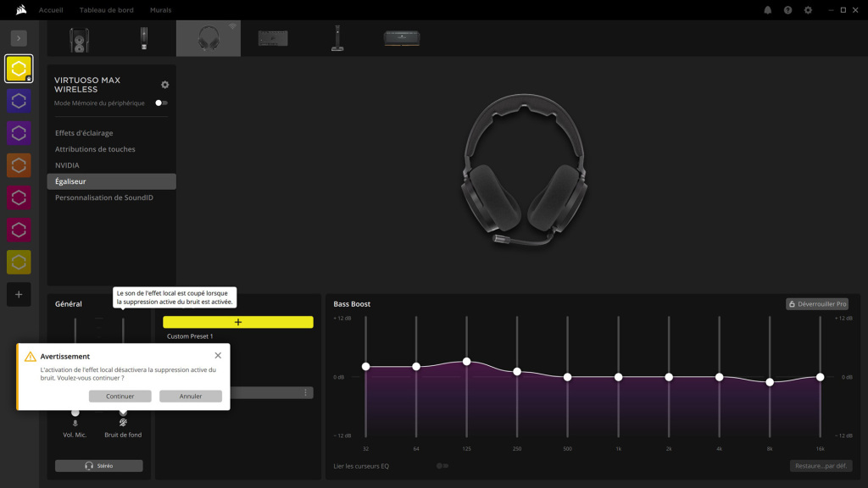Select the RAM memory module device icon
Screen dimensions: 868x488
[402, 38]
